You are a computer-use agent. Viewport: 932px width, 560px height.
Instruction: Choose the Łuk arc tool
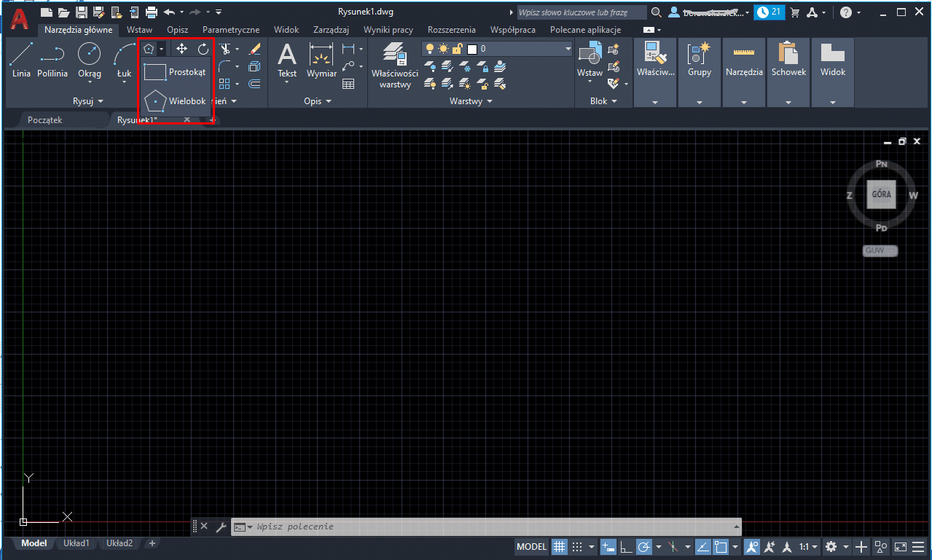coord(125,60)
